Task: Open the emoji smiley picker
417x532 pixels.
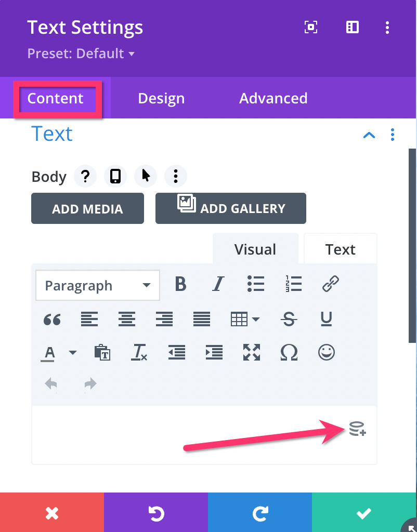Action: (x=327, y=352)
